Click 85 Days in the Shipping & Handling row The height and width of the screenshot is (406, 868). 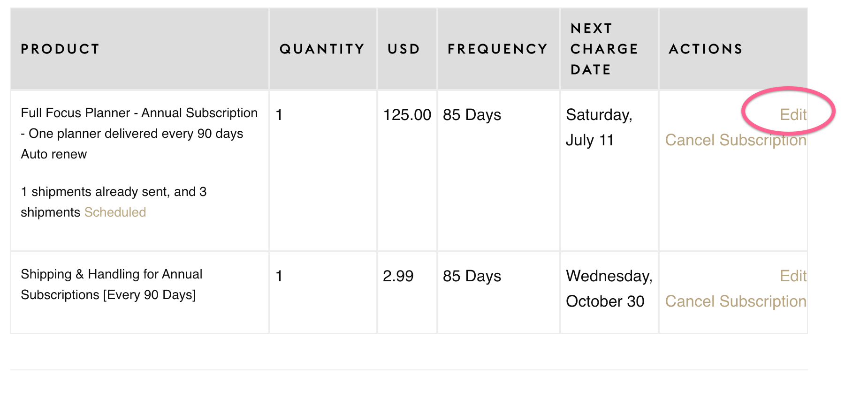pyautogui.click(x=472, y=276)
